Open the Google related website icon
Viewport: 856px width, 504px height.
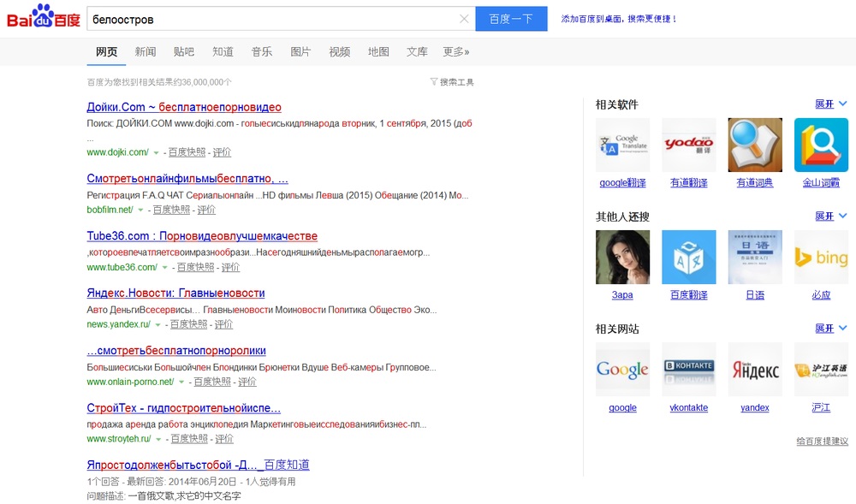pyautogui.click(x=622, y=370)
